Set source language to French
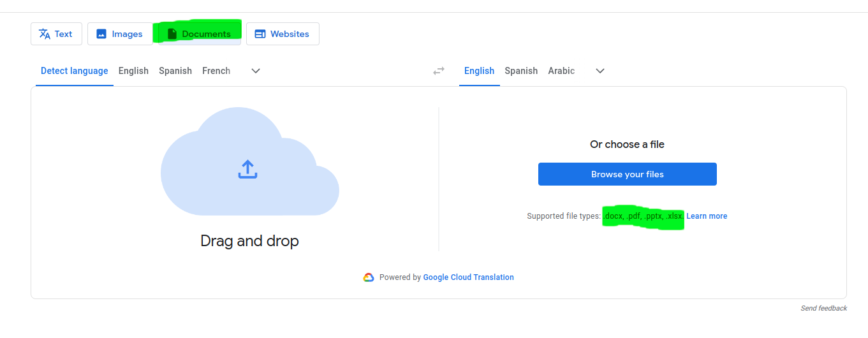 point(216,71)
